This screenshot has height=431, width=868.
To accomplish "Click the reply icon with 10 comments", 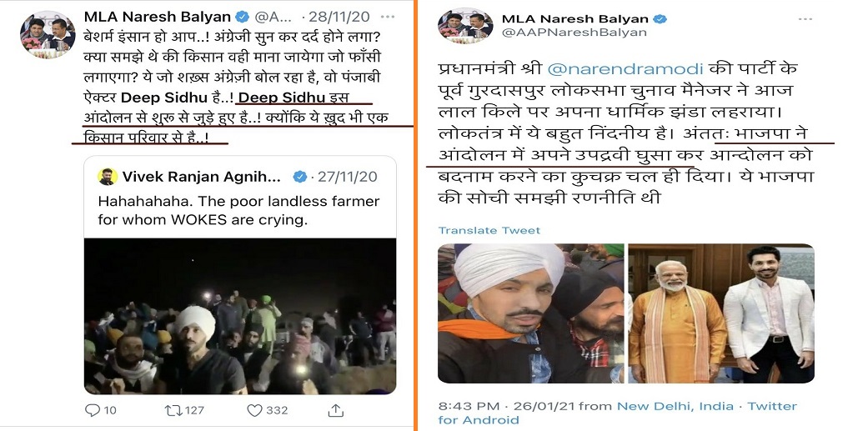I will (x=92, y=410).
